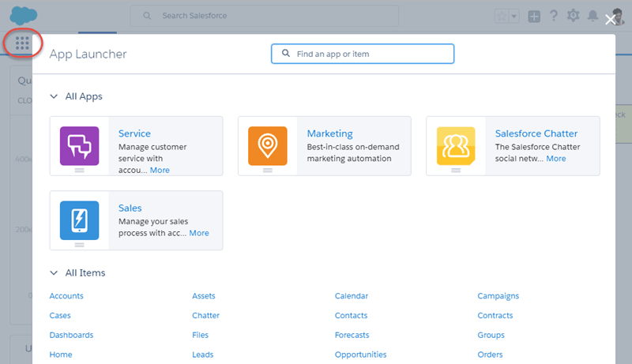Open the Accounts item

[x=66, y=296]
